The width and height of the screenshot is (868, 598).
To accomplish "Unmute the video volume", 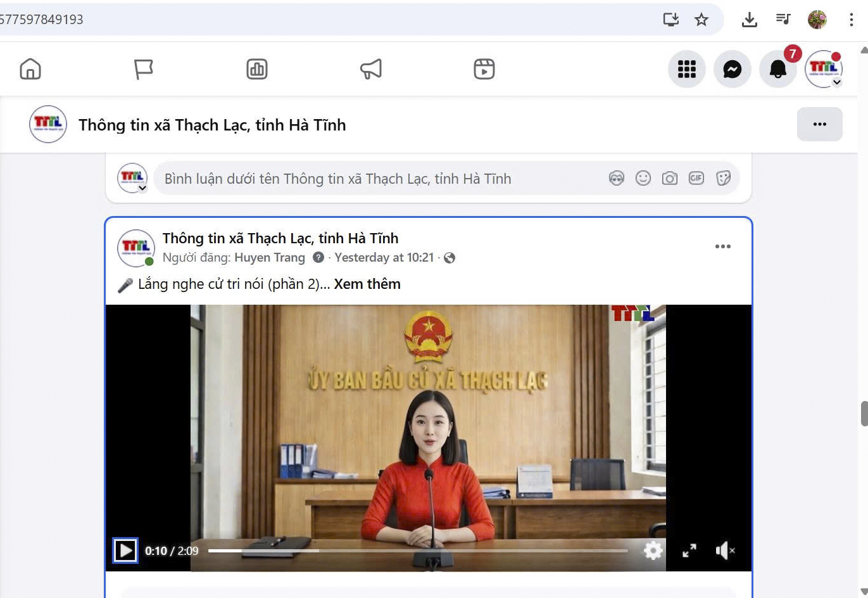I will point(724,551).
